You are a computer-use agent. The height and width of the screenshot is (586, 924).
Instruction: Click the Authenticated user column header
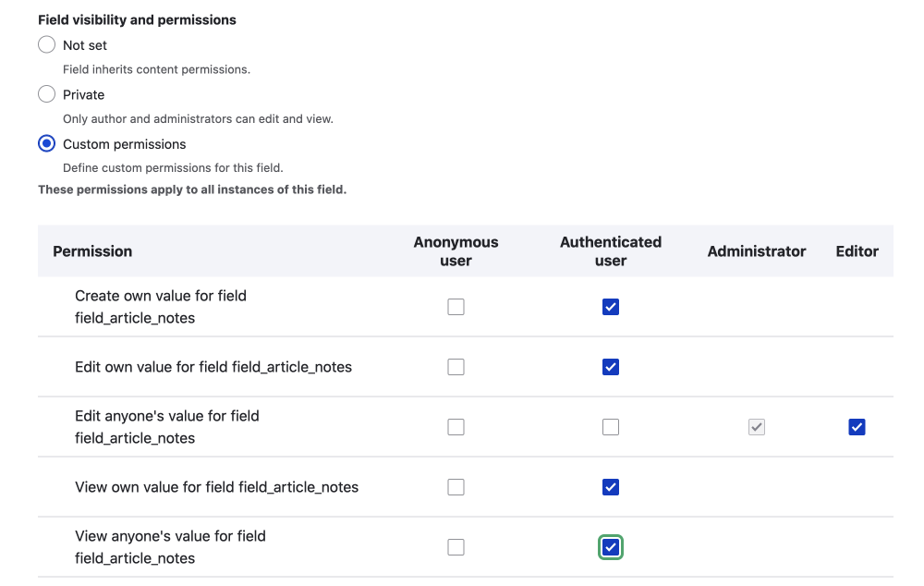[x=611, y=250]
